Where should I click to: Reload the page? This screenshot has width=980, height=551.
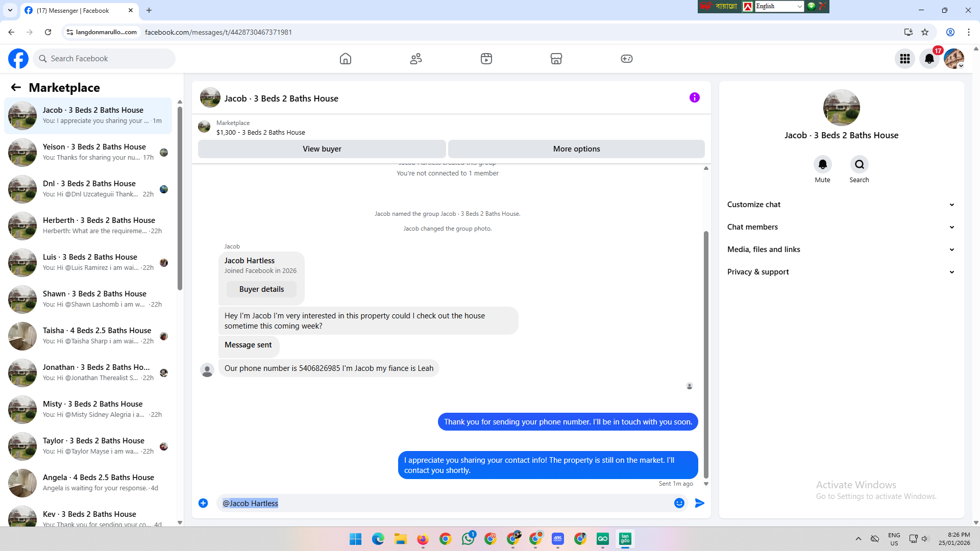(x=48, y=32)
